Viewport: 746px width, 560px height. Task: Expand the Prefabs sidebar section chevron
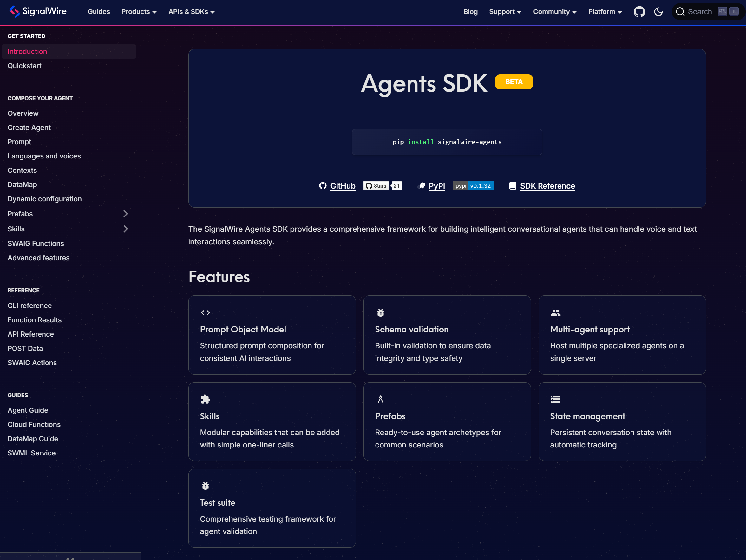point(126,214)
